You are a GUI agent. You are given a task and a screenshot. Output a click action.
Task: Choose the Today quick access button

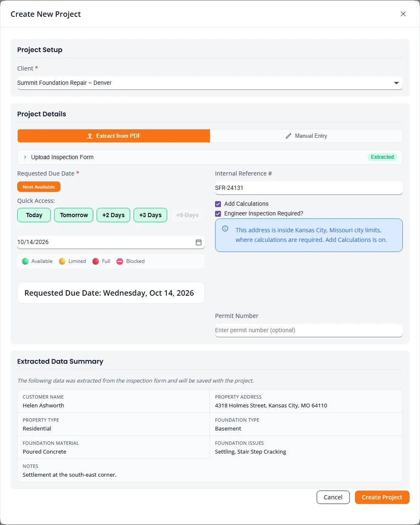(x=34, y=215)
